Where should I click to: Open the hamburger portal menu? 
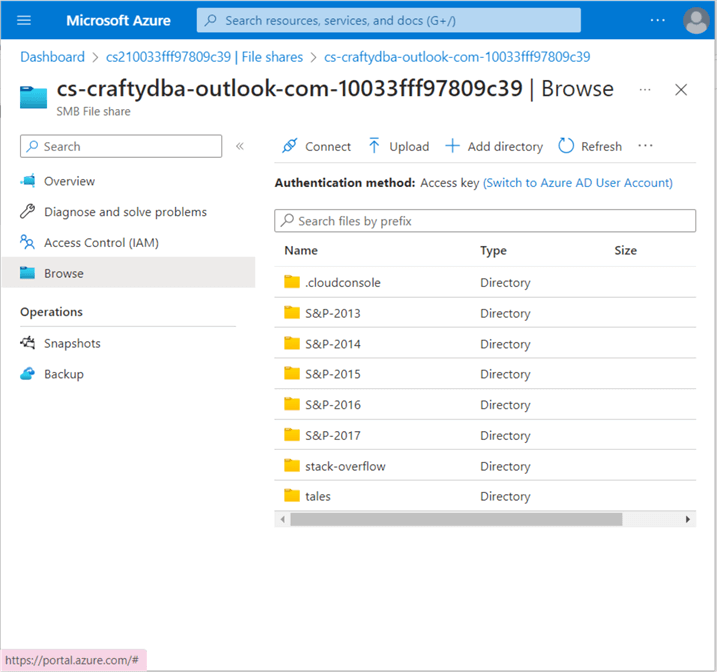click(x=24, y=20)
